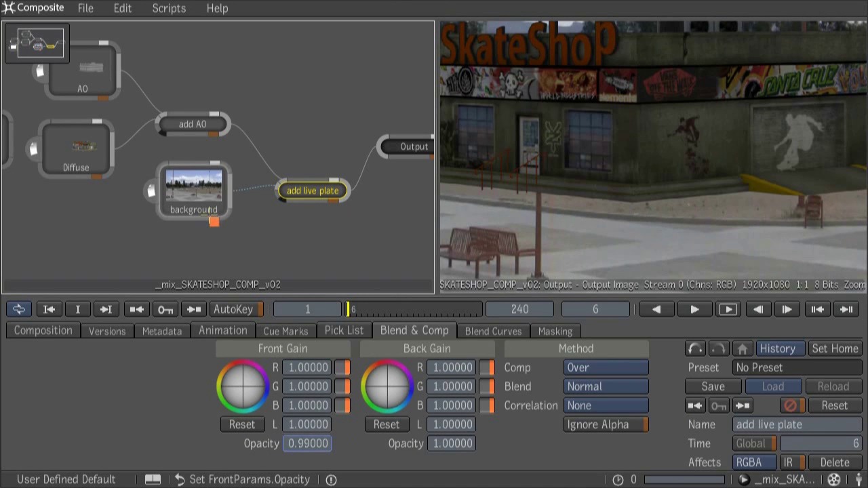The image size is (868, 488).
Task: Click the red disable toggle beside Reset
Action: [x=791, y=405]
